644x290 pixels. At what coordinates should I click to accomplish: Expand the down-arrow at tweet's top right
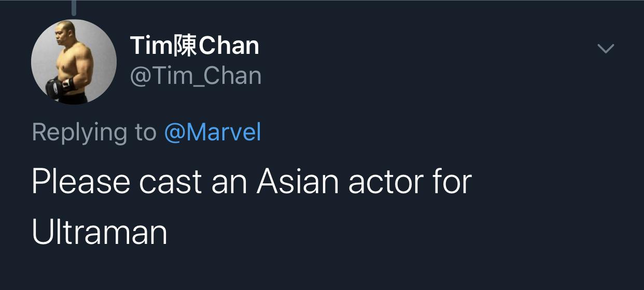coord(606,49)
